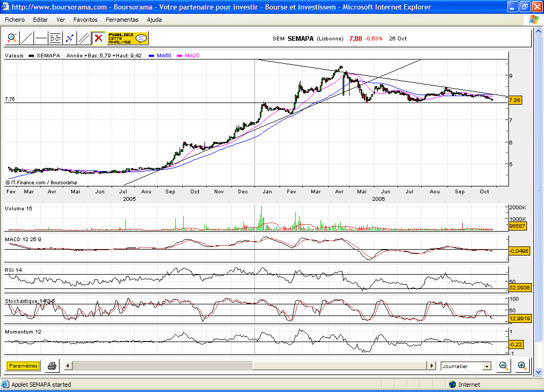Click the MA50 legend label
Viewport: 544px width, 392px height.
(164, 55)
